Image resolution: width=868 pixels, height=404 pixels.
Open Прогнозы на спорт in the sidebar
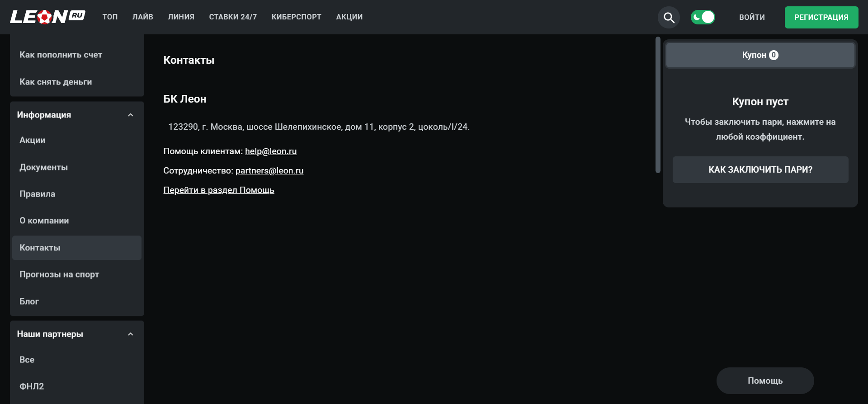point(77,275)
